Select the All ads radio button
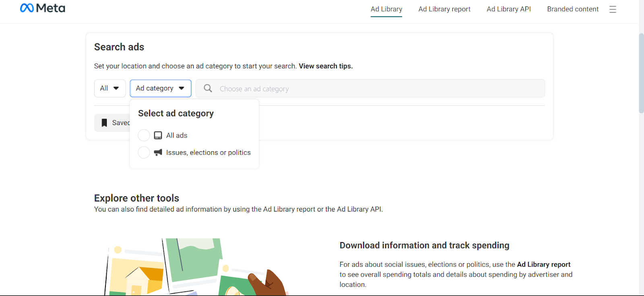 [144, 136]
